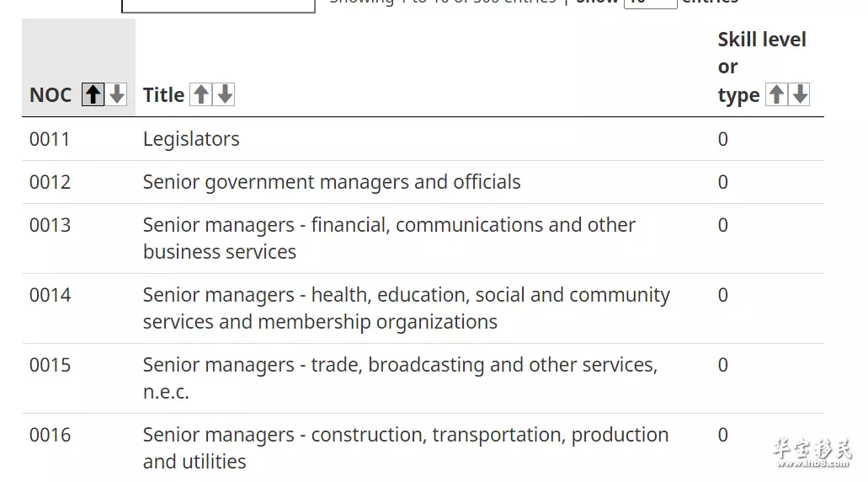Image resolution: width=868 pixels, height=482 pixels.
Task: Select NOC code 0012 cell
Action: click(50, 182)
